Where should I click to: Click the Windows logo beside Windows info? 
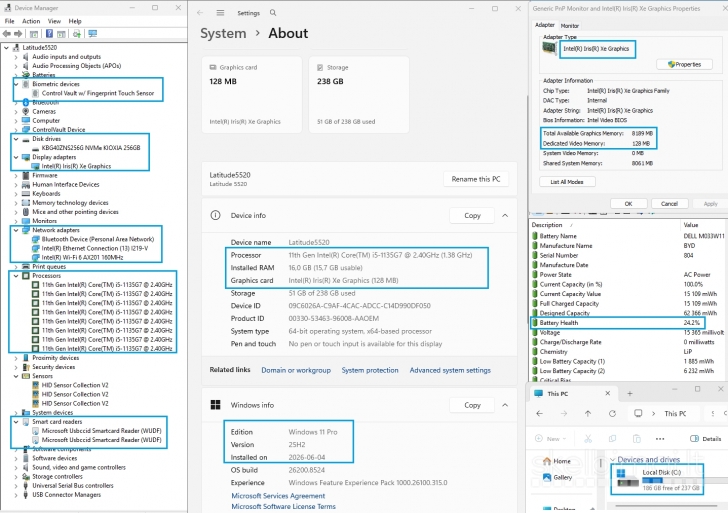[x=215, y=405]
